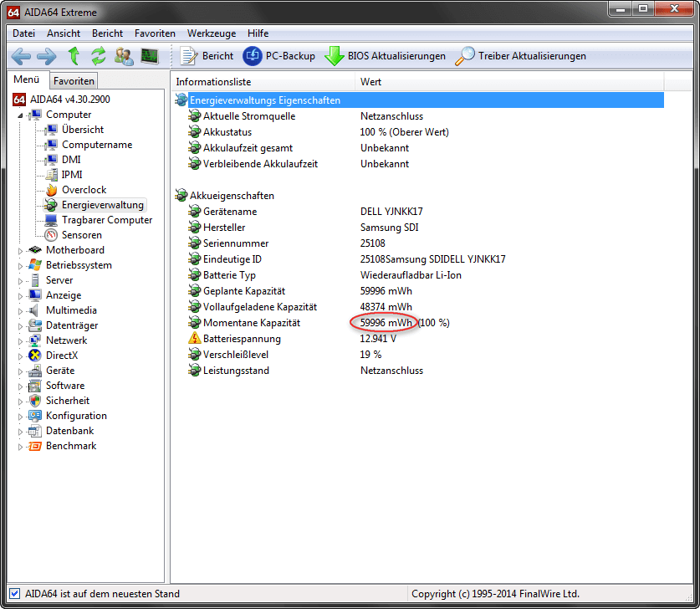The width and height of the screenshot is (700, 609).
Task: Open the Bericht menu
Action: [x=107, y=33]
